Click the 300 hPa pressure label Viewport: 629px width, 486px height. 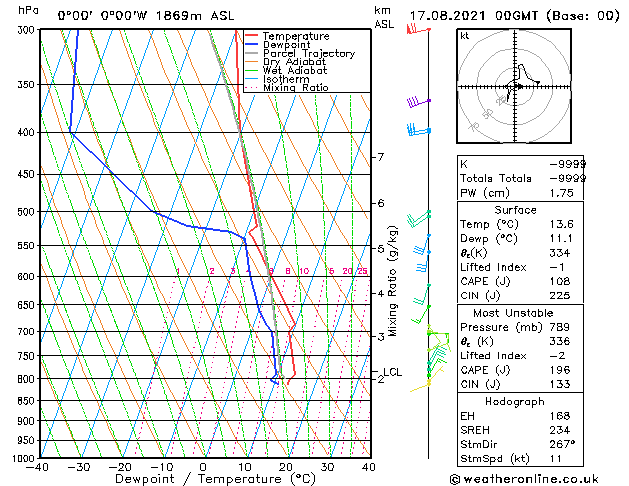coord(28,30)
